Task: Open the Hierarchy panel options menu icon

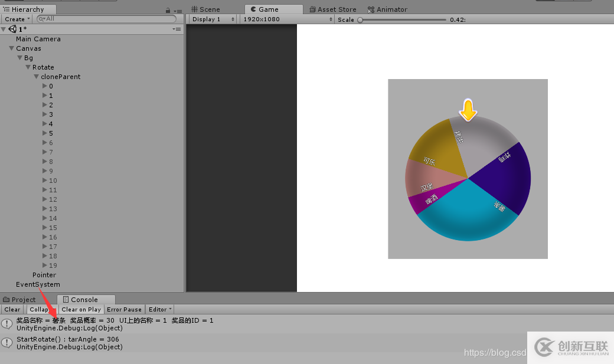Action: (x=178, y=11)
